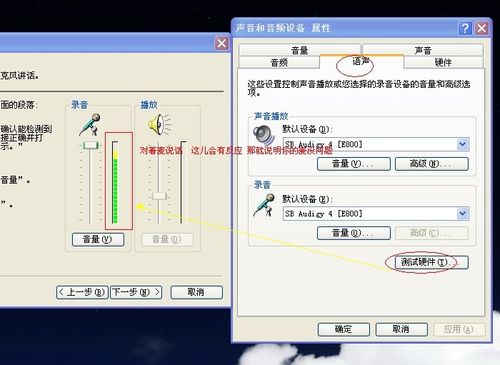This screenshot has height=365, width=500.
Task: Close the 声音和音频设备 属性 dialog
Action: click(x=482, y=28)
